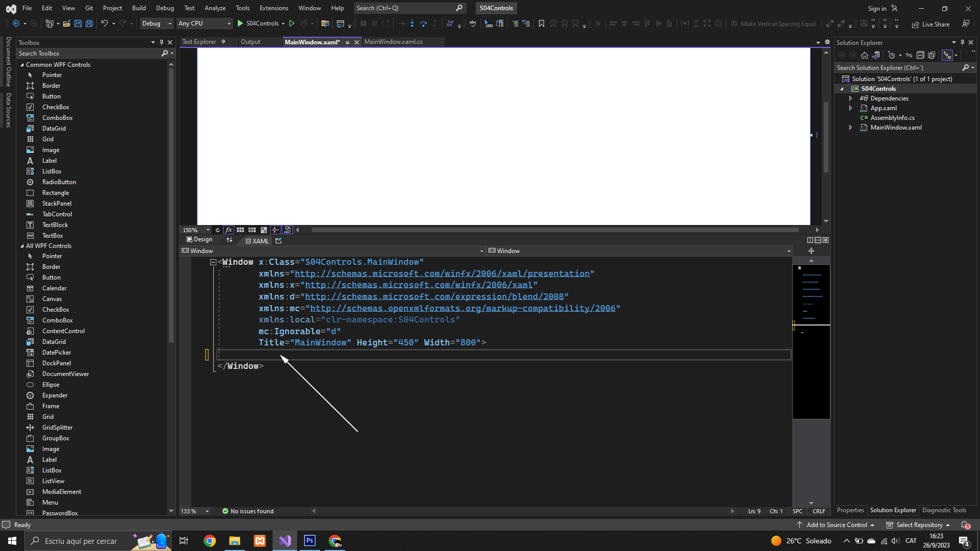Click the Live Share icon
Screen dimensions: 980x551
click(915, 24)
